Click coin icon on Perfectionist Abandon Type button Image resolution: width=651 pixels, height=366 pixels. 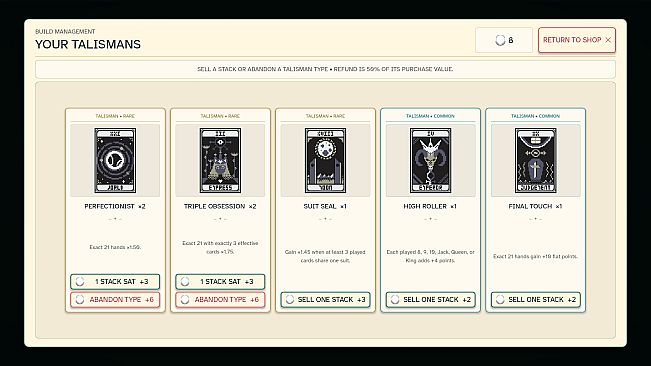[80, 299]
